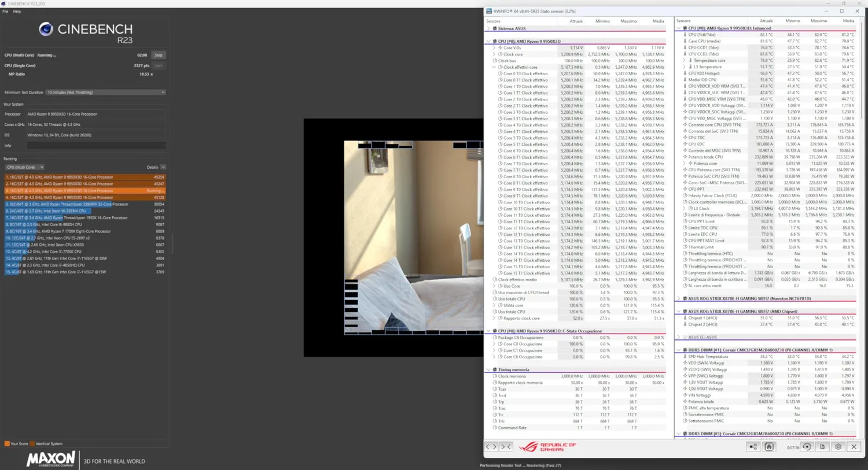
Task: Click the Massimo column header in right panel
Action: (819, 21)
